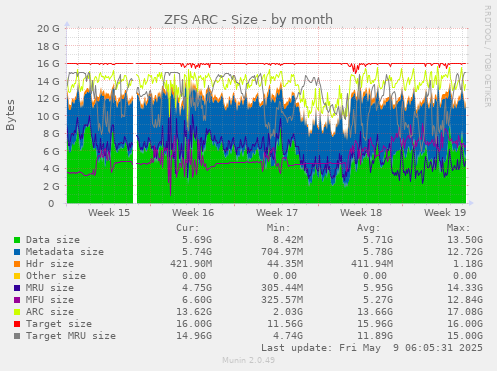Click the Target MRU size min value 4.74G
The image size is (497, 371).
click(288, 336)
